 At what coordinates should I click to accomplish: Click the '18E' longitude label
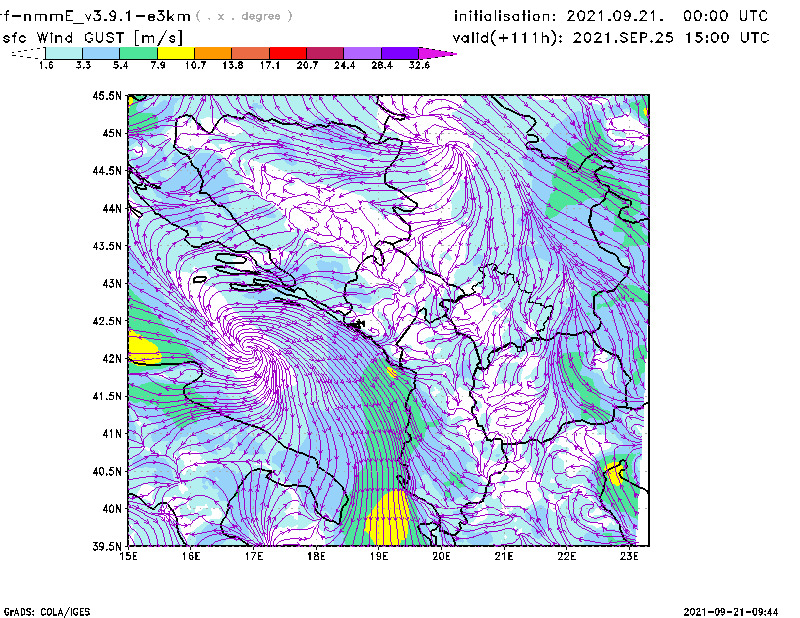pos(316,556)
